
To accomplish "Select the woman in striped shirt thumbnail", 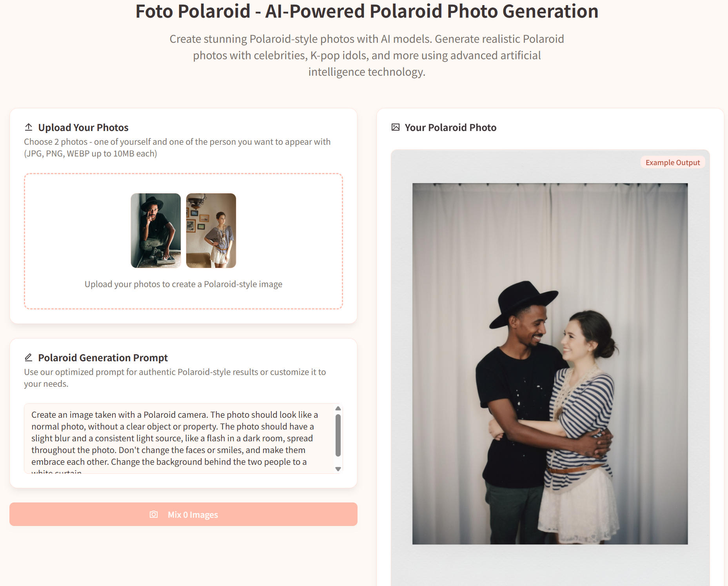I will [x=211, y=231].
